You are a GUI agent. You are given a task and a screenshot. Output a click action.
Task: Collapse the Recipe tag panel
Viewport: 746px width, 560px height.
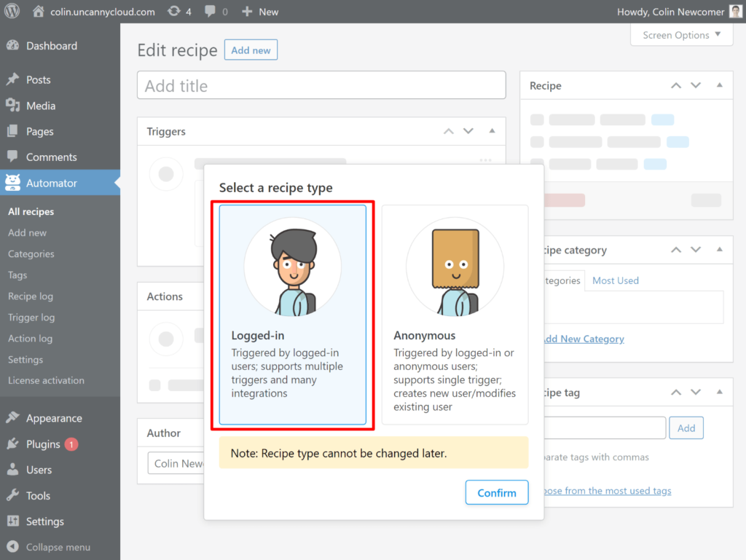[719, 393]
